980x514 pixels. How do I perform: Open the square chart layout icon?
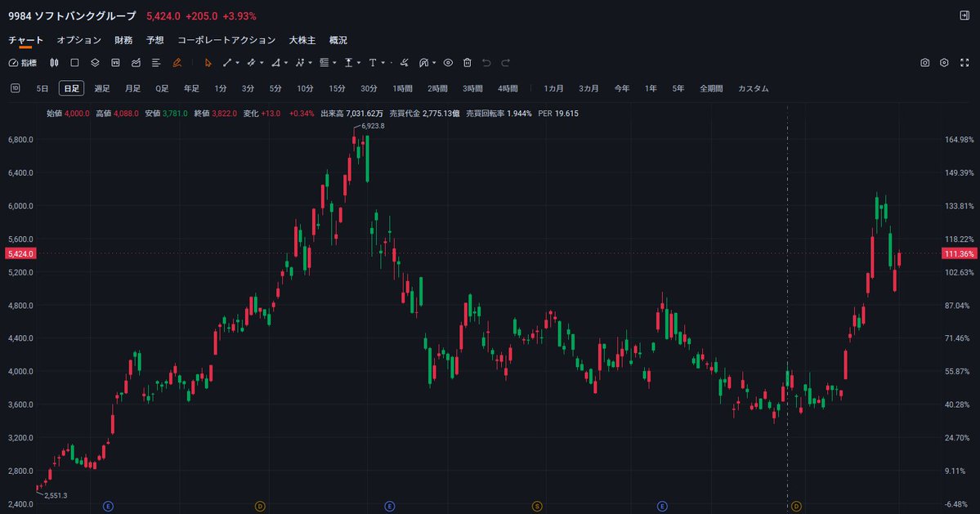point(74,62)
